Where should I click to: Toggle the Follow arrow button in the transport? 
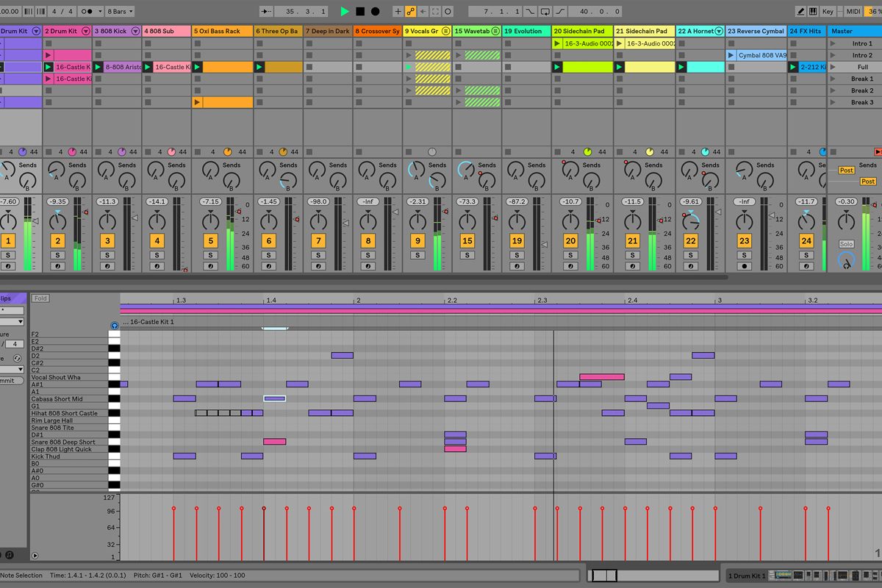coord(268,12)
